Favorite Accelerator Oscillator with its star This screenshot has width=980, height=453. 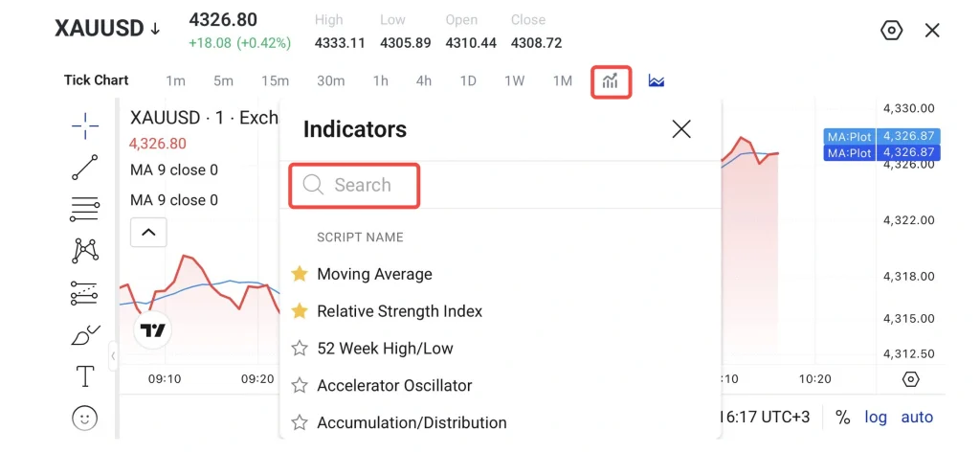(300, 385)
